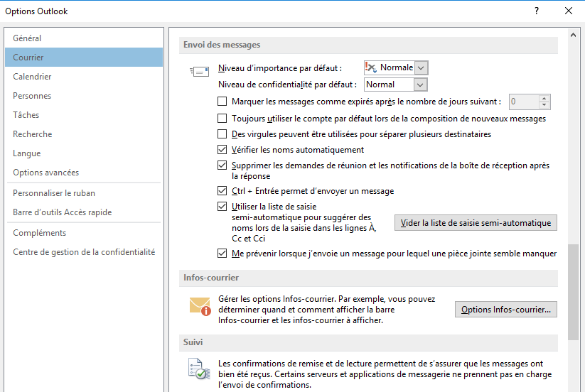Click the help question mark icon
Image resolution: width=585 pixels, height=392 pixels.
point(537,11)
